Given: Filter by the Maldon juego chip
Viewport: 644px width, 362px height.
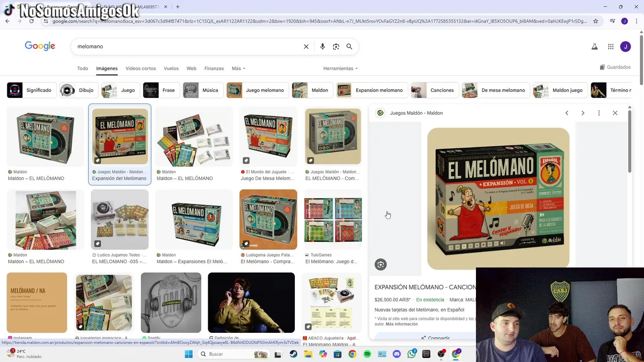Looking at the screenshot, I should tap(559, 90).
